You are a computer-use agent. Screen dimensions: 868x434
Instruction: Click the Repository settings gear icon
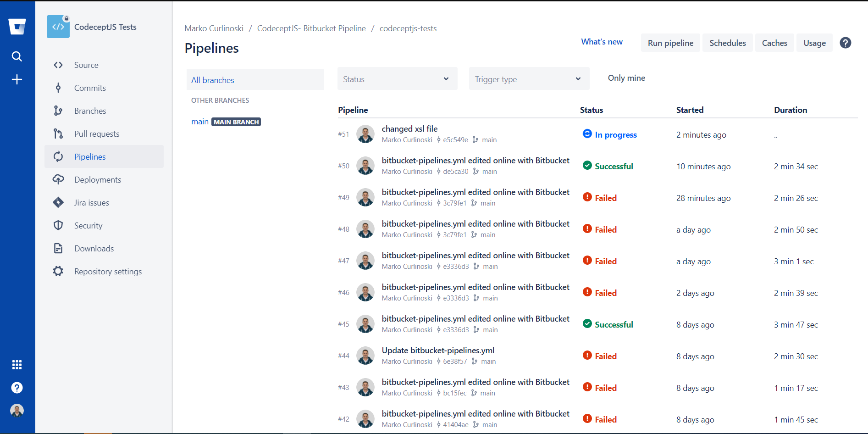coord(58,272)
